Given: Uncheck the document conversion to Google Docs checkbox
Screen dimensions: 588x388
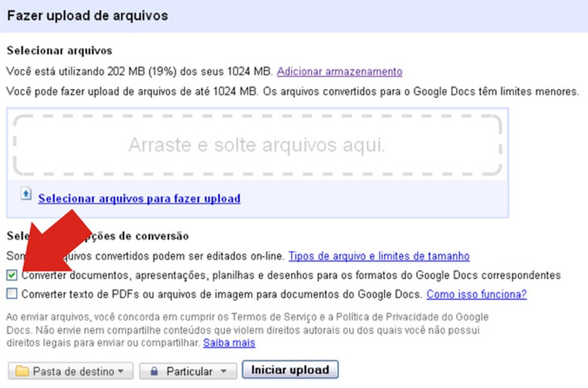Looking at the screenshot, I should tap(11, 276).
